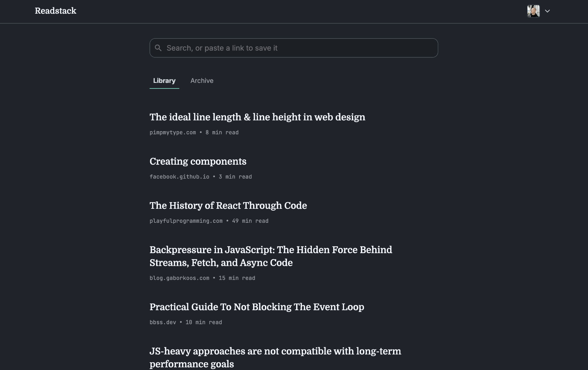Switch to the Archive tab
Image resolution: width=588 pixels, height=370 pixels.
click(202, 81)
